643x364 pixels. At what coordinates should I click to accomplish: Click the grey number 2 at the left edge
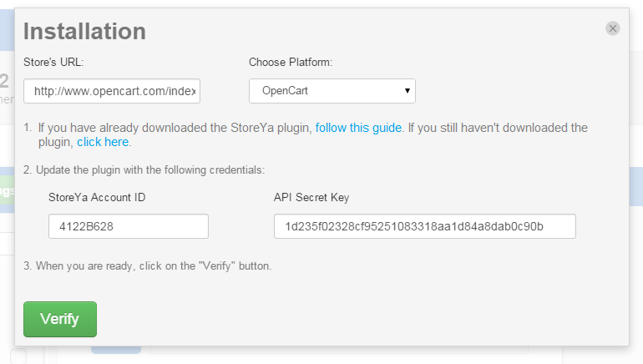pos(4,81)
